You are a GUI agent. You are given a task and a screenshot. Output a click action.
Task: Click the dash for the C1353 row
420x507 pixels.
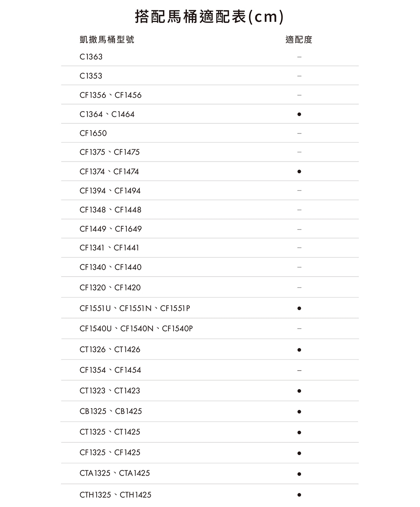[299, 76]
